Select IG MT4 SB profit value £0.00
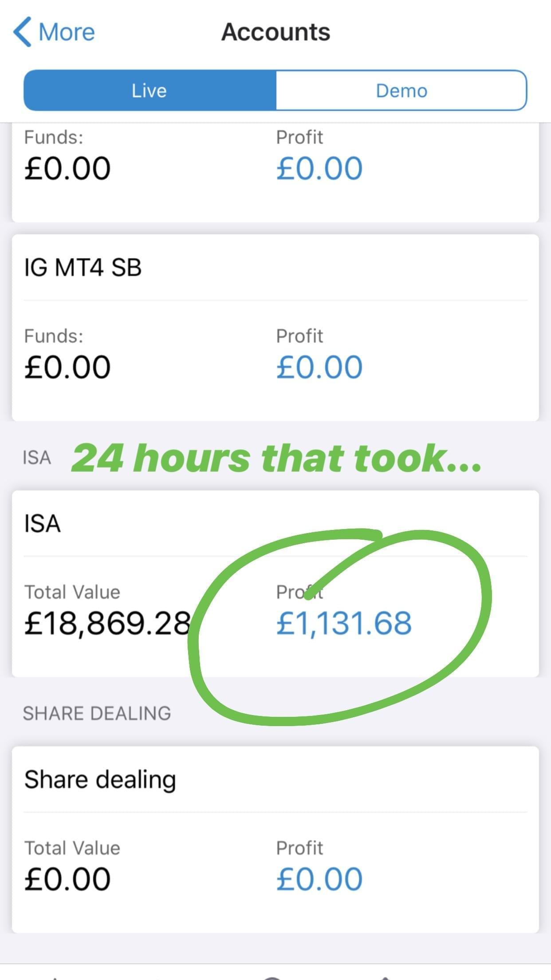Image resolution: width=551 pixels, height=980 pixels. coord(319,367)
